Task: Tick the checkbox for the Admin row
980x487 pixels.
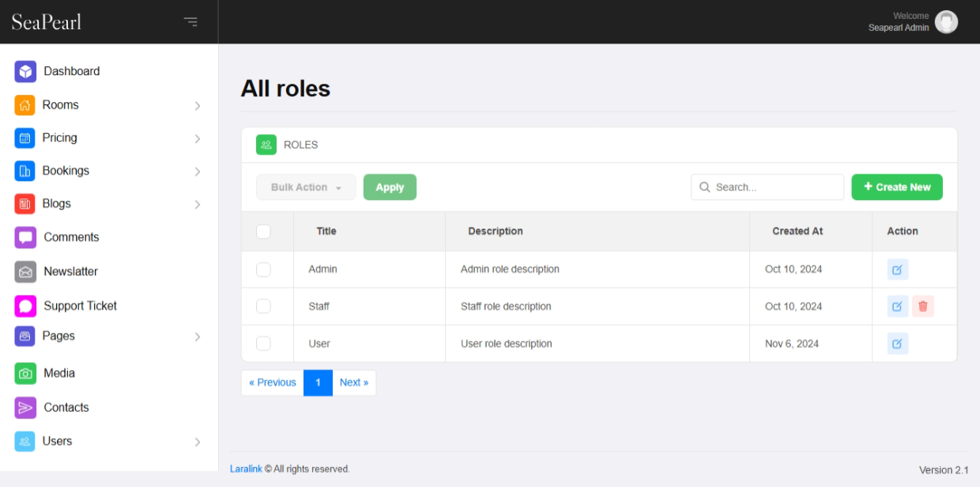Action: point(264,270)
